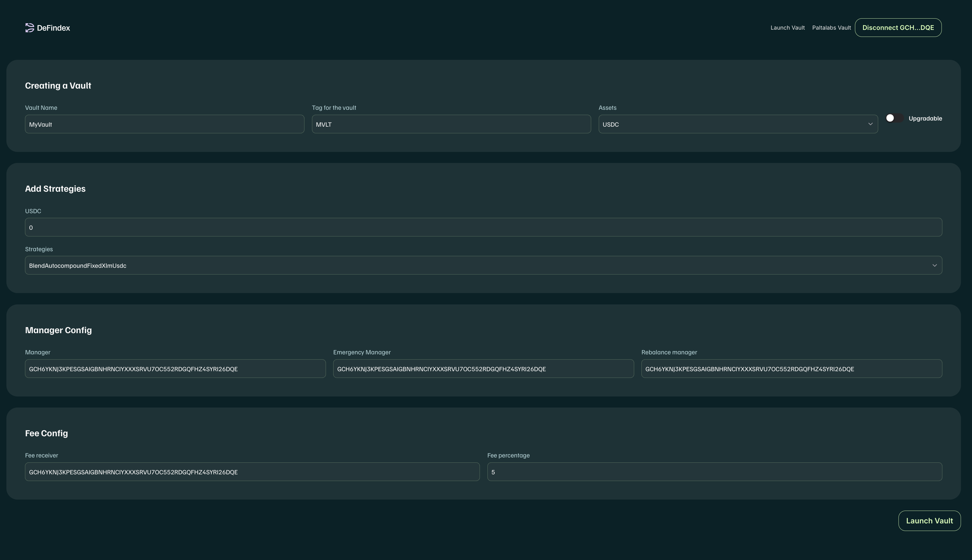Click the DeFindex brand name text
This screenshot has width=972, height=560.
pyautogui.click(x=53, y=28)
